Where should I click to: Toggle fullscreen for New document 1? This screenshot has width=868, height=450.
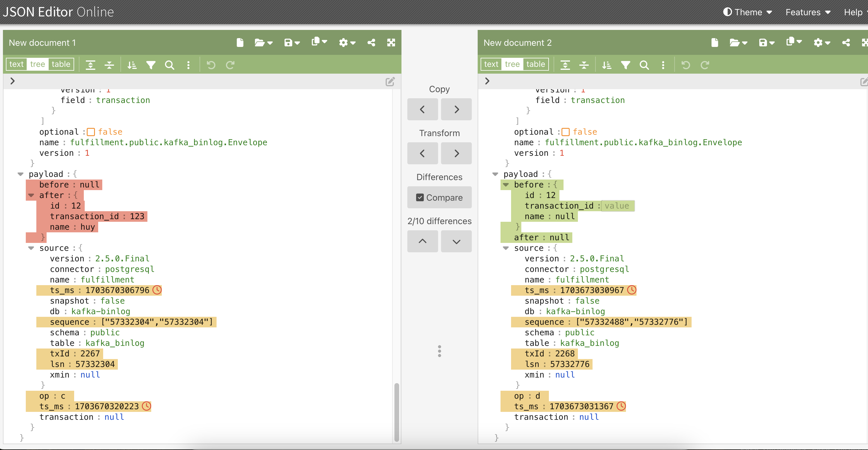pyautogui.click(x=391, y=43)
